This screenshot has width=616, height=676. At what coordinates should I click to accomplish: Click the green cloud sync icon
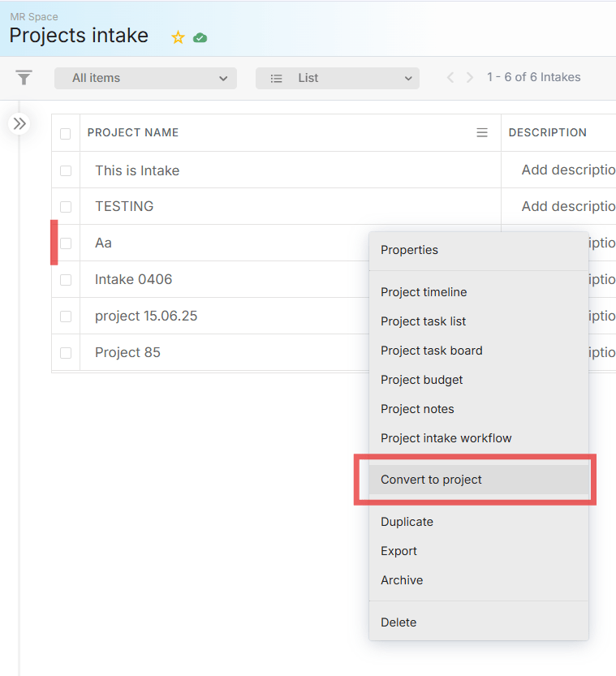coord(200,37)
